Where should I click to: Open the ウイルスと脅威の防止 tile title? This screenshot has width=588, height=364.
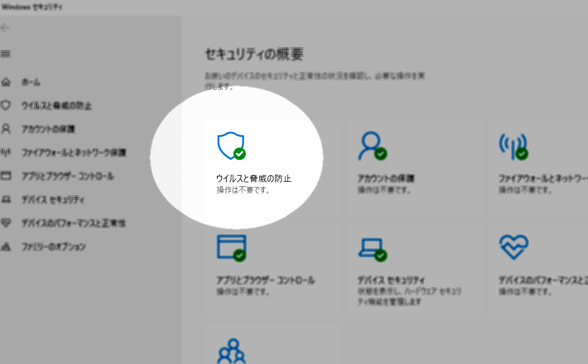(x=253, y=178)
